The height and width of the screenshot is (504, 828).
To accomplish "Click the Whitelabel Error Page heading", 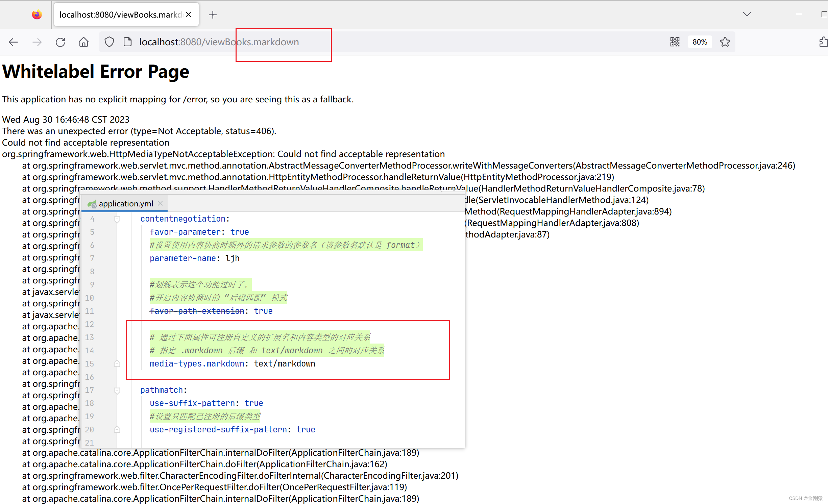I will point(96,72).
